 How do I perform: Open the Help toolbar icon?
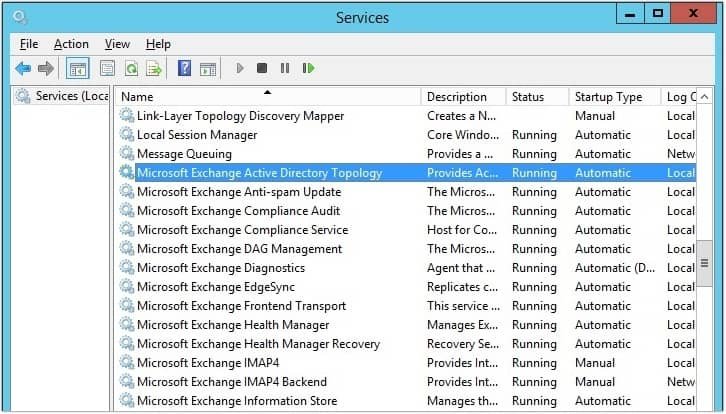point(184,69)
